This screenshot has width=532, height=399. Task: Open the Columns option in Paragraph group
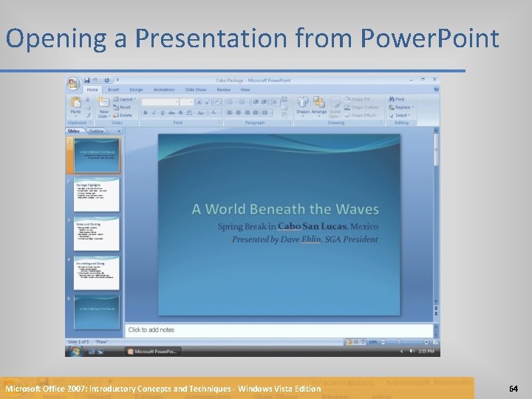pos(265,112)
